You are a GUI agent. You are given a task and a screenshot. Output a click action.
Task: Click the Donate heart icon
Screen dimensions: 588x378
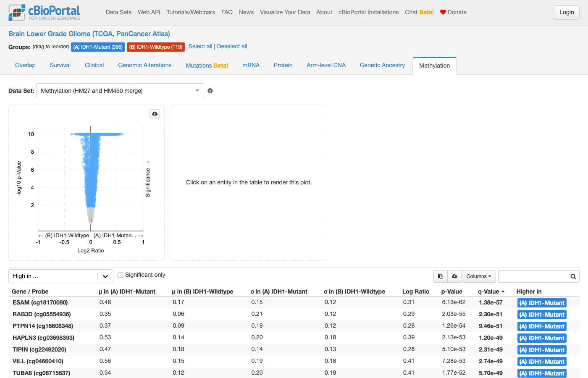(x=443, y=12)
